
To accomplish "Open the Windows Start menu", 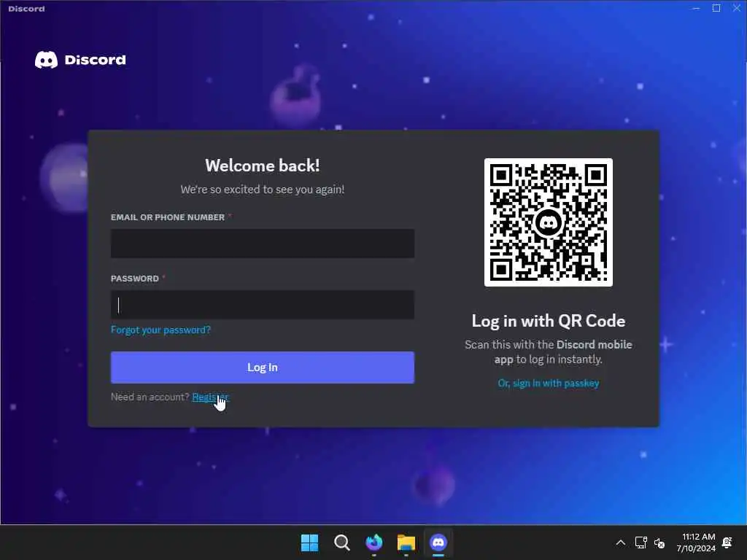I will (x=309, y=542).
